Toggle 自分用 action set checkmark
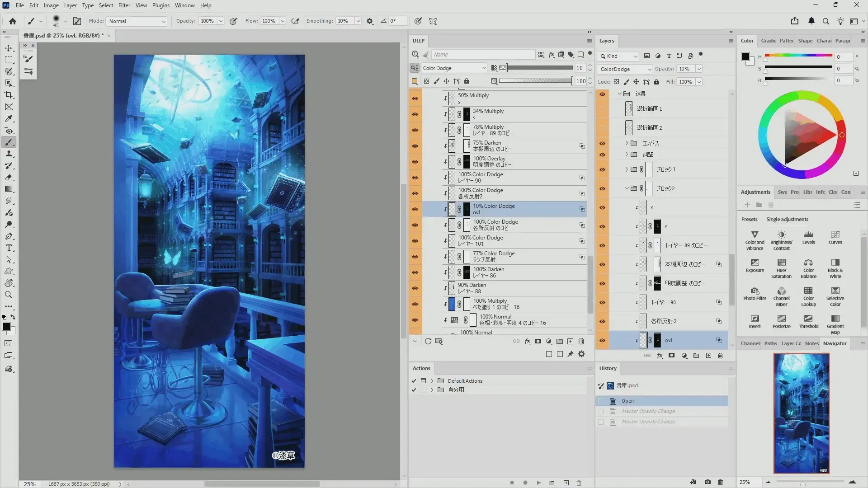This screenshot has width=868, height=488. click(x=414, y=390)
